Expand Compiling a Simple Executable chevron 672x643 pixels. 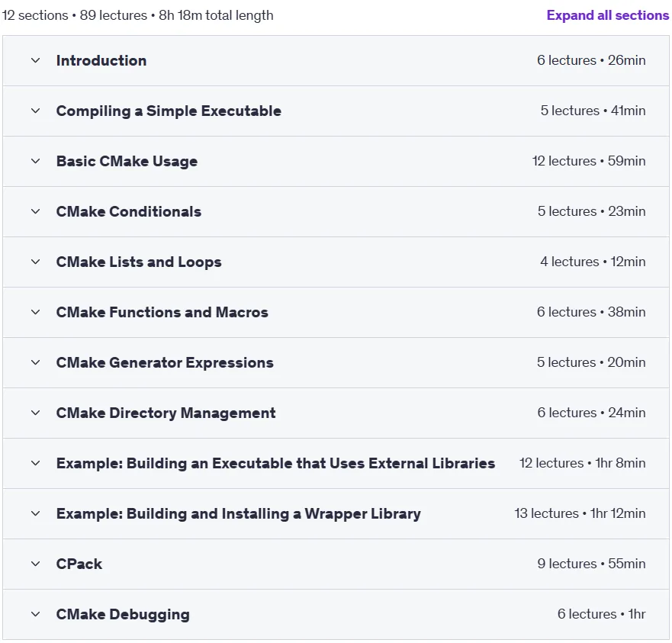(x=36, y=111)
